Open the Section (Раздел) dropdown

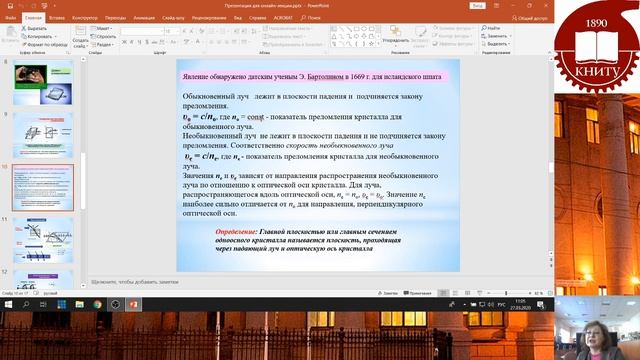(102, 44)
